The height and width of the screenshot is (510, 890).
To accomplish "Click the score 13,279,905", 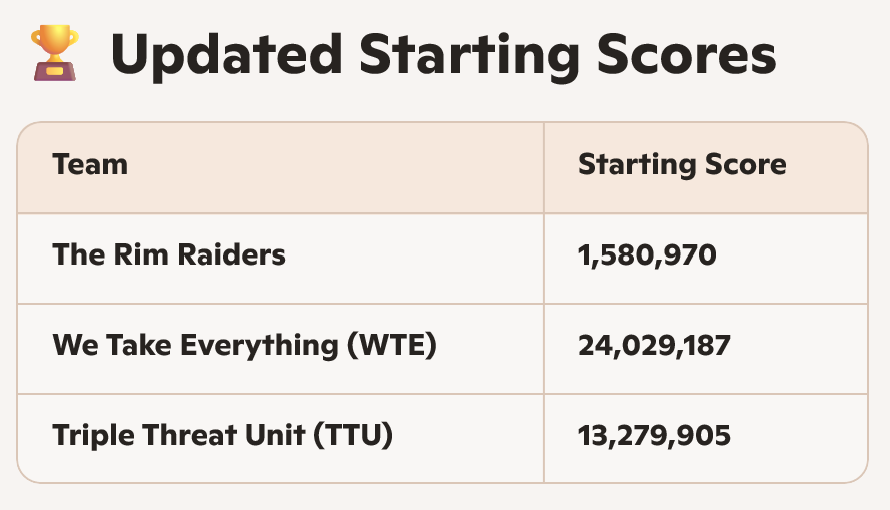I will (x=654, y=436).
